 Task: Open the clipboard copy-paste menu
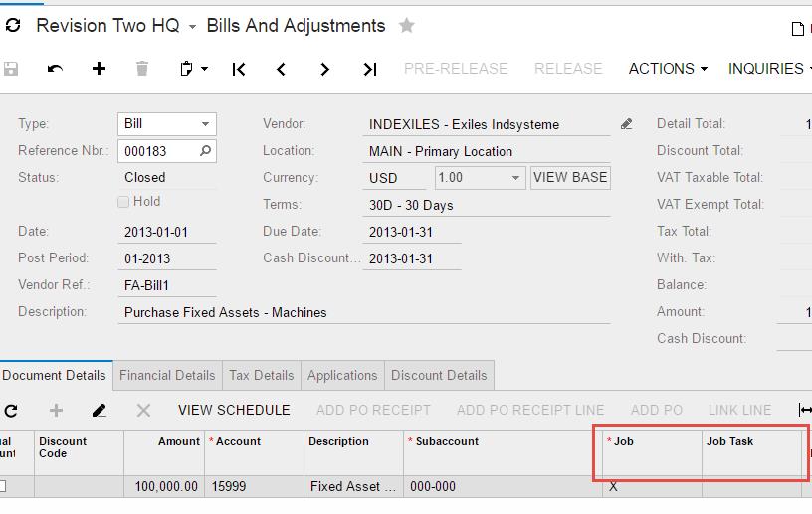tap(194, 69)
